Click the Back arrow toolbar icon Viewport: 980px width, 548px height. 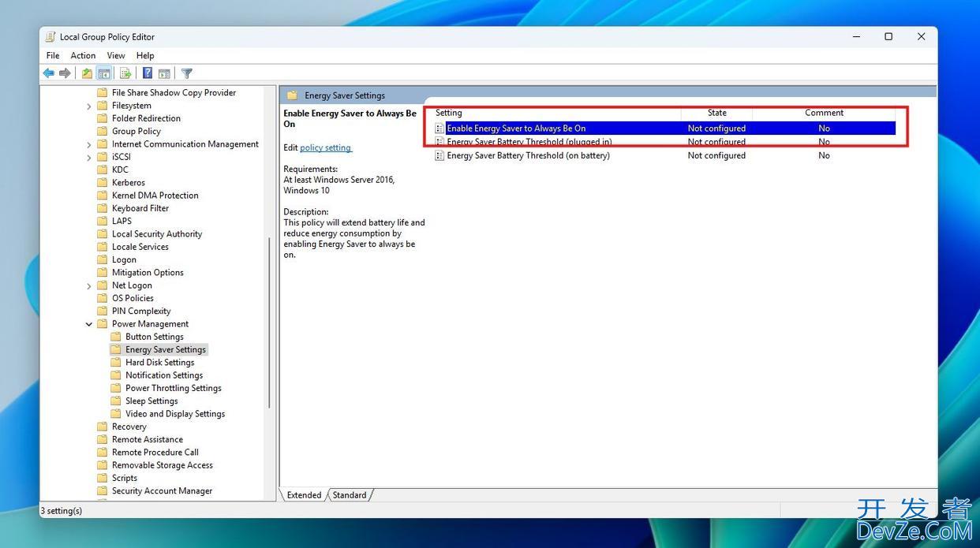point(49,73)
